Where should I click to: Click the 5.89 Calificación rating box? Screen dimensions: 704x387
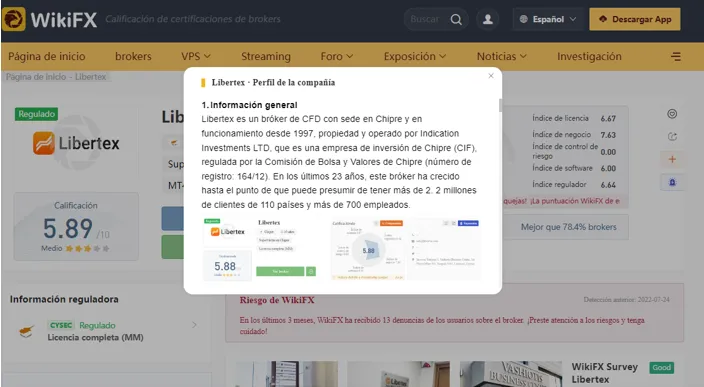pyautogui.click(x=76, y=227)
